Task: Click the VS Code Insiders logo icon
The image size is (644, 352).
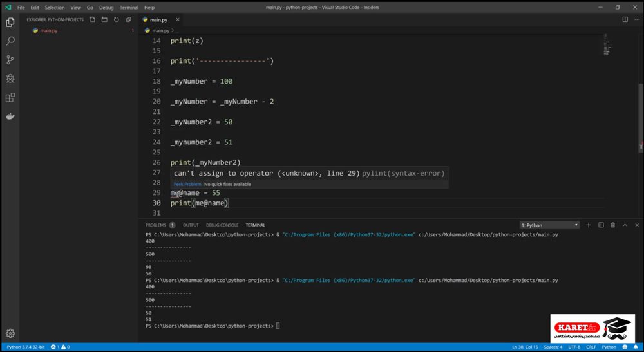Action: pyautogui.click(x=8, y=7)
